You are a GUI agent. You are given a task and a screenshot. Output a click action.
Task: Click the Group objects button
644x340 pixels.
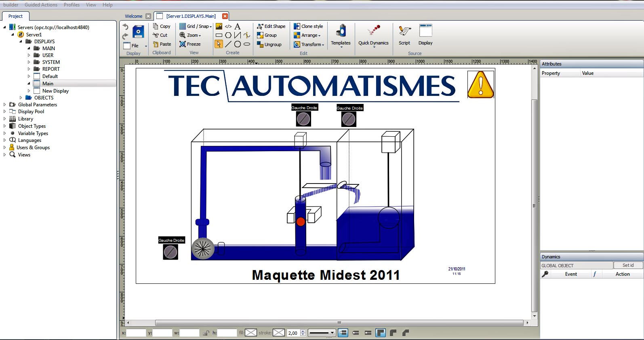point(267,35)
